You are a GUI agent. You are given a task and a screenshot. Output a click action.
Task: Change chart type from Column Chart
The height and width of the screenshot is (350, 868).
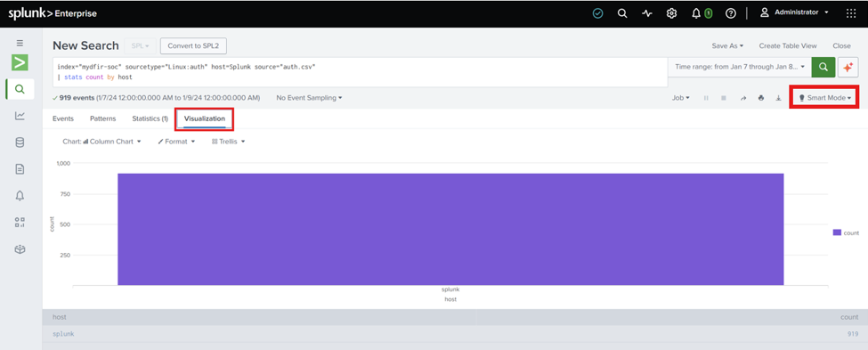[101, 142]
